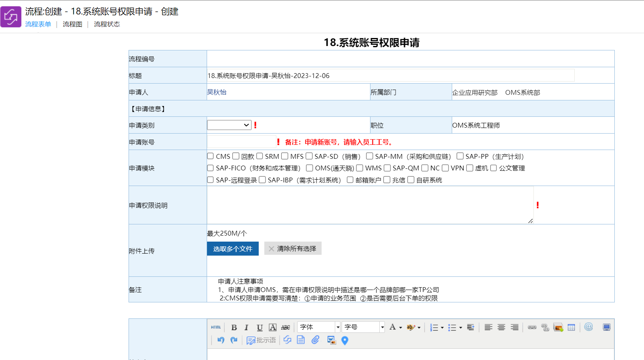Open 批示语 phrases in editor

(261, 340)
